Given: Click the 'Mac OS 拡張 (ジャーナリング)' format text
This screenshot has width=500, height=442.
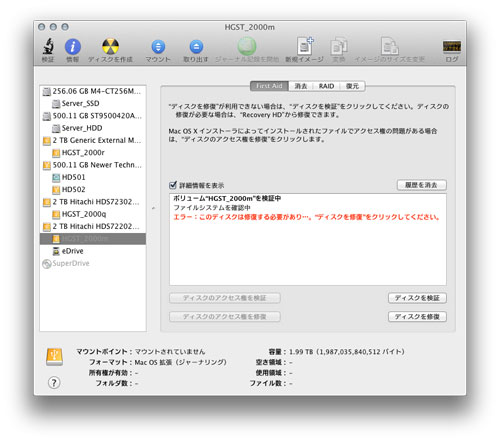Looking at the screenshot, I should (180, 362).
